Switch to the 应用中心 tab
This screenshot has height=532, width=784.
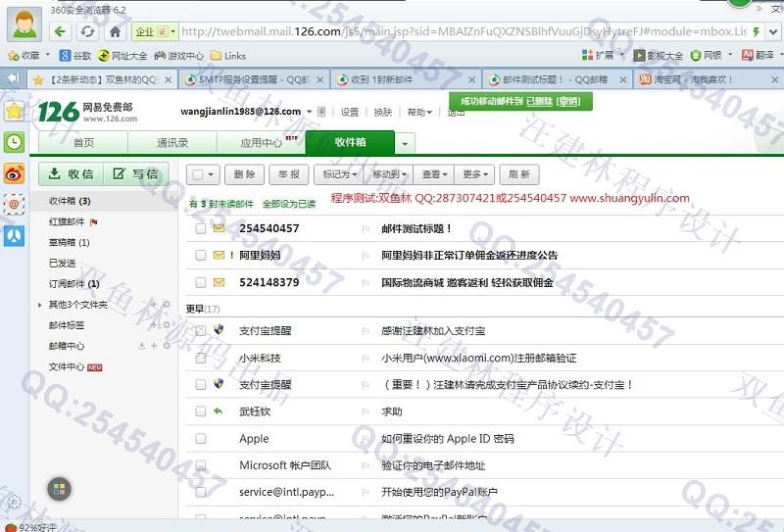coord(261,143)
